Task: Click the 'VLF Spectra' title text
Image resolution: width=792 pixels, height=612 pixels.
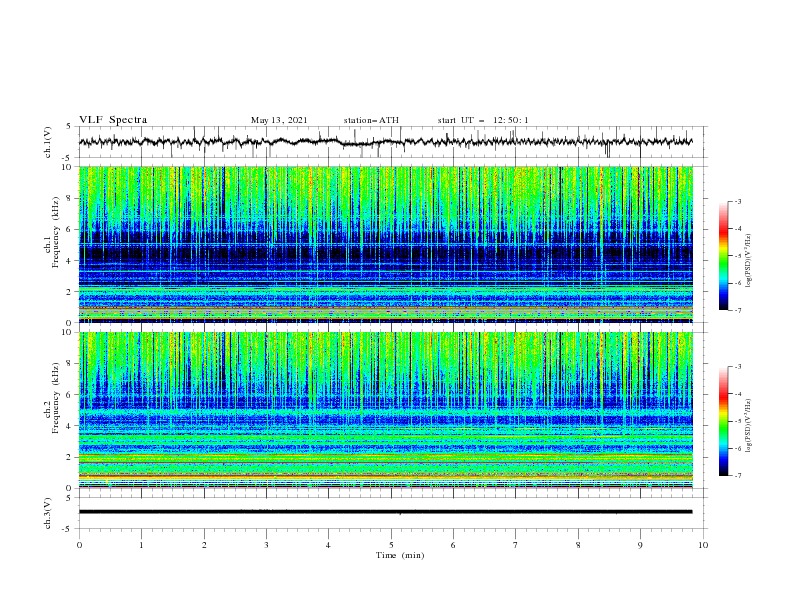Action: pos(113,120)
